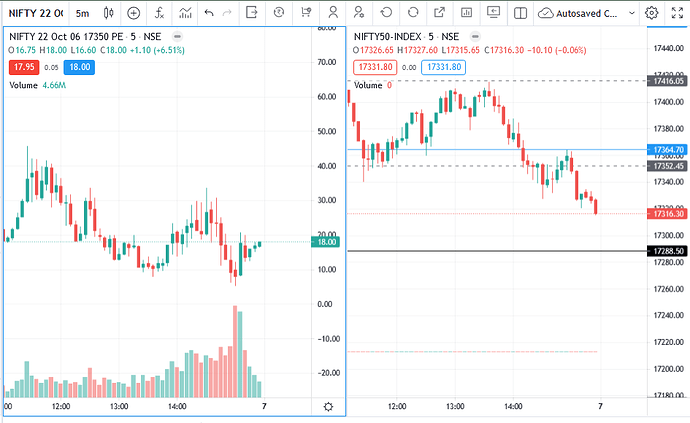This screenshot has height=423, width=690.
Task: Toggle visibility pill beside NIFTY50-INDEX title
Action: (475, 37)
